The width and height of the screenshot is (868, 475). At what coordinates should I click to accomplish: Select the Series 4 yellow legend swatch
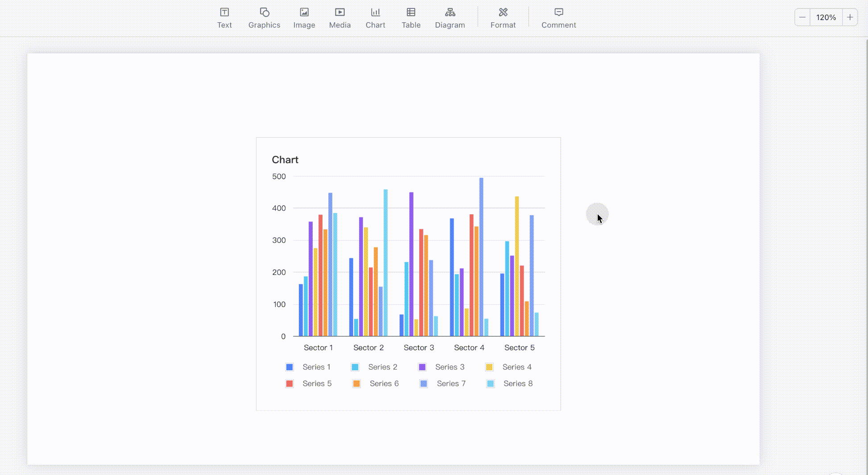490,367
